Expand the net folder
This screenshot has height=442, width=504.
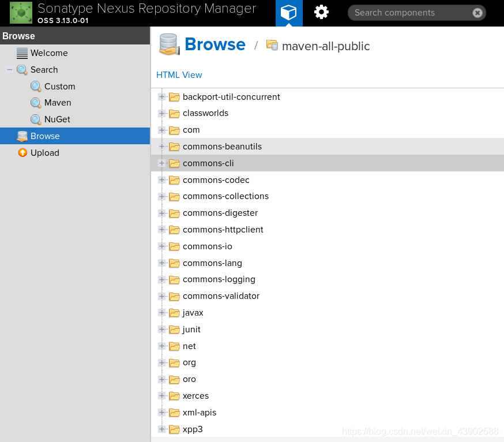pyautogui.click(x=162, y=346)
